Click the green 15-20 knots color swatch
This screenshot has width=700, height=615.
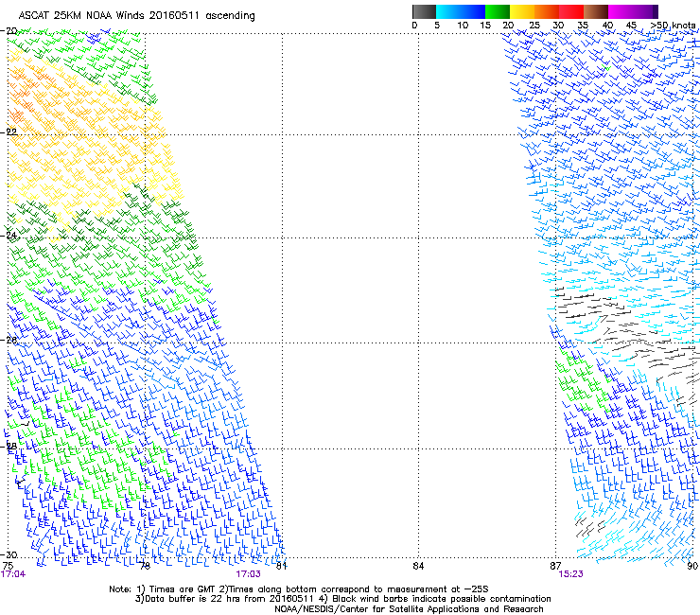tap(498, 11)
